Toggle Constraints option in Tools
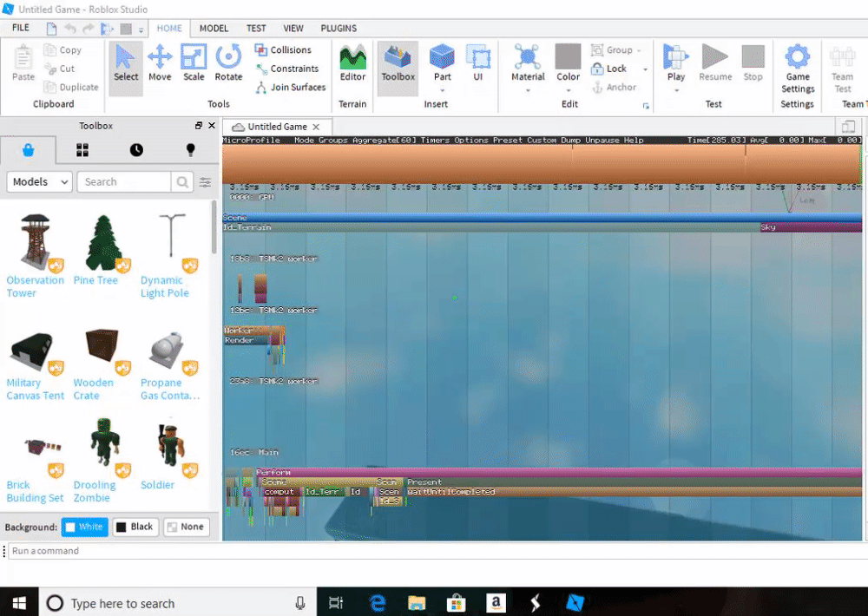 point(286,69)
